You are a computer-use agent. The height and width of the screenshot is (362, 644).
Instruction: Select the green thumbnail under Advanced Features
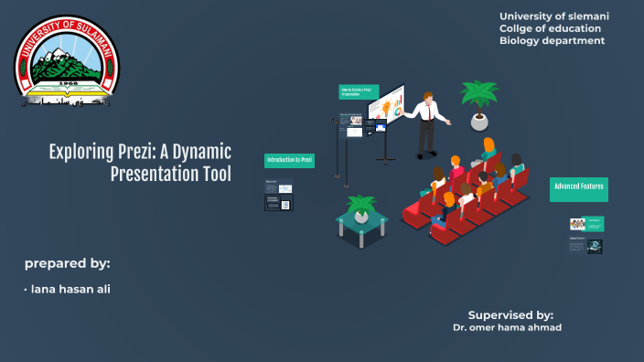[x=593, y=224]
